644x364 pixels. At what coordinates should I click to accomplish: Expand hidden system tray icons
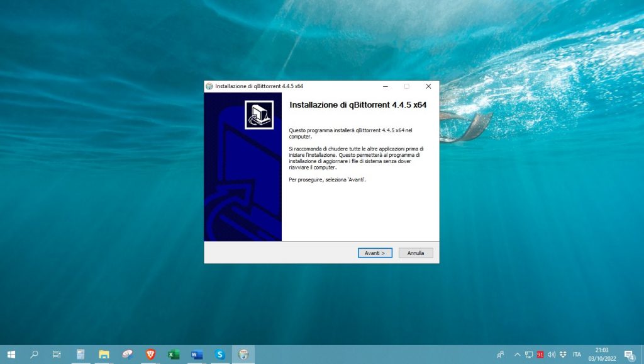(x=518, y=355)
